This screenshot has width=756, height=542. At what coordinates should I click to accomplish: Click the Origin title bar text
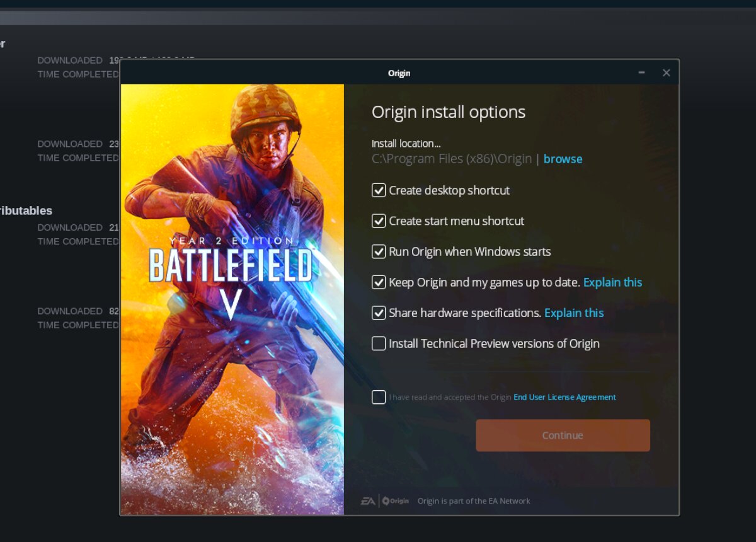click(x=399, y=73)
